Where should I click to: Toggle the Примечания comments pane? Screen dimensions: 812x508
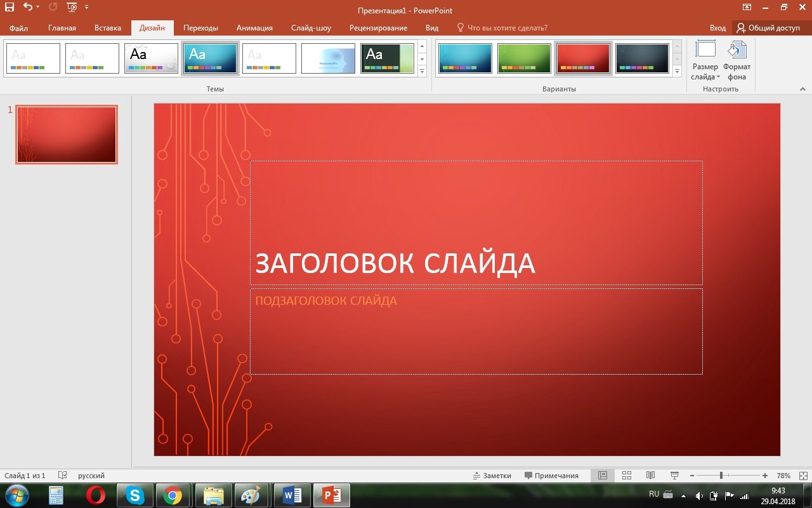pos(552,476)
